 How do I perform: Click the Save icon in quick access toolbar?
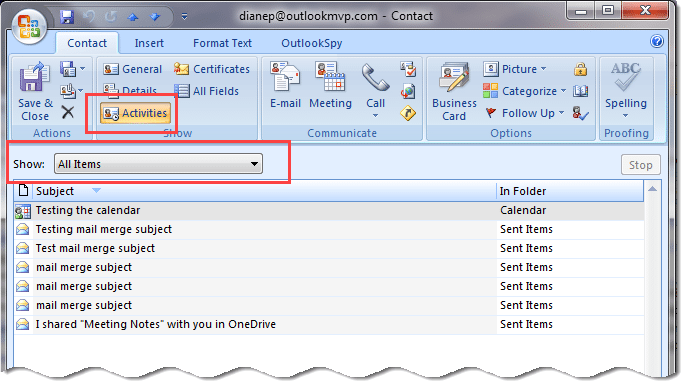[67, 17]
